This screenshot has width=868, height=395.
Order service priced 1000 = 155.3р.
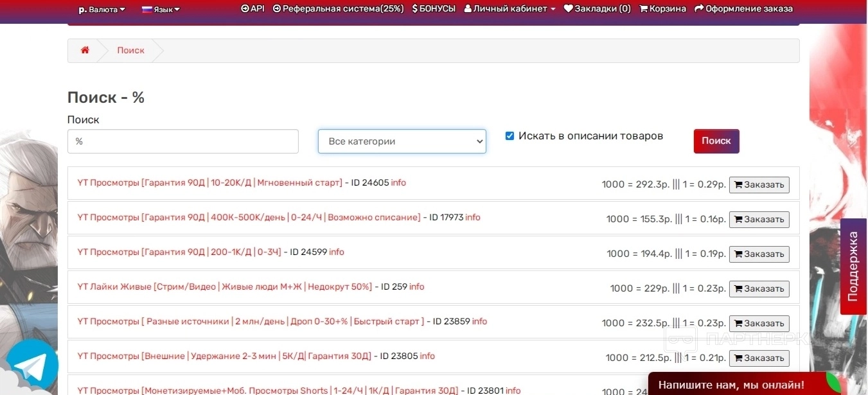pos(759,220)
